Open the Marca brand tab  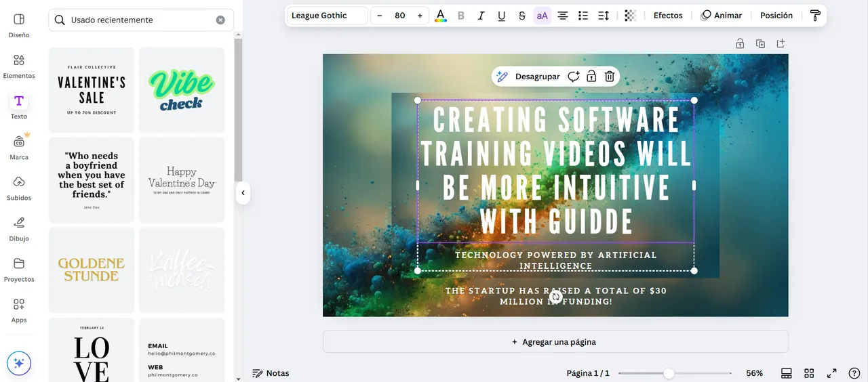coord(19,147)
